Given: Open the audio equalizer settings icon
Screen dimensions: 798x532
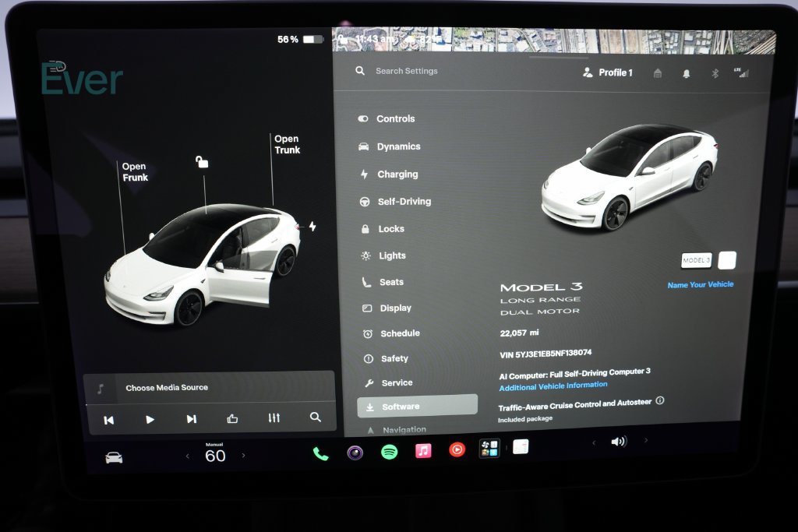Looking at the screenshot, I should (274, 418).
